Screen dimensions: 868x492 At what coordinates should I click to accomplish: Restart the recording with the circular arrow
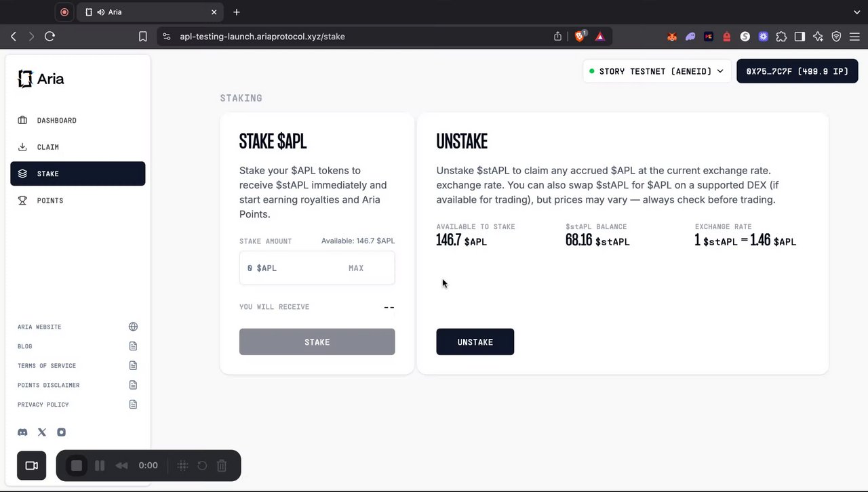tap(202, 466)
